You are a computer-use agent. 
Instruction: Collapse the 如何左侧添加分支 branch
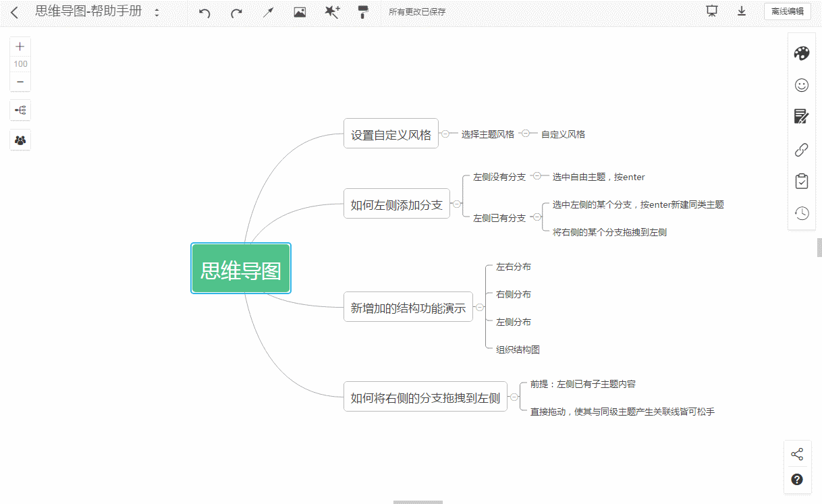(x=456, y=203)
